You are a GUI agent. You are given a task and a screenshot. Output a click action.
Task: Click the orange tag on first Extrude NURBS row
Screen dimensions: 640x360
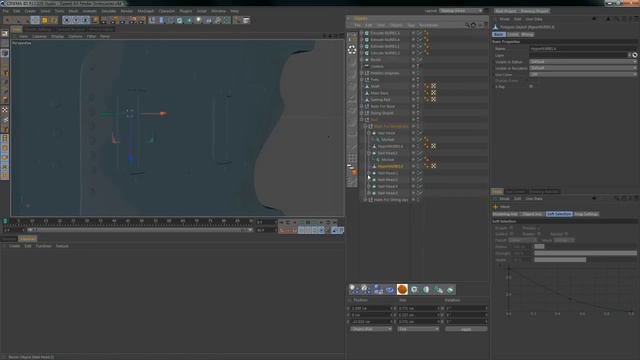pyautogui.click(x=427, y=33)
